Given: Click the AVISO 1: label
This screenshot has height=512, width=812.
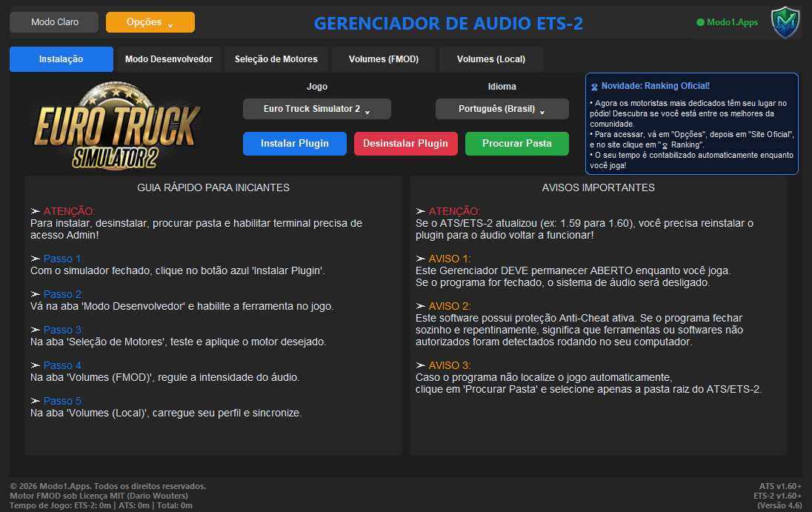Looking at the screenshot, I should 450,259.
